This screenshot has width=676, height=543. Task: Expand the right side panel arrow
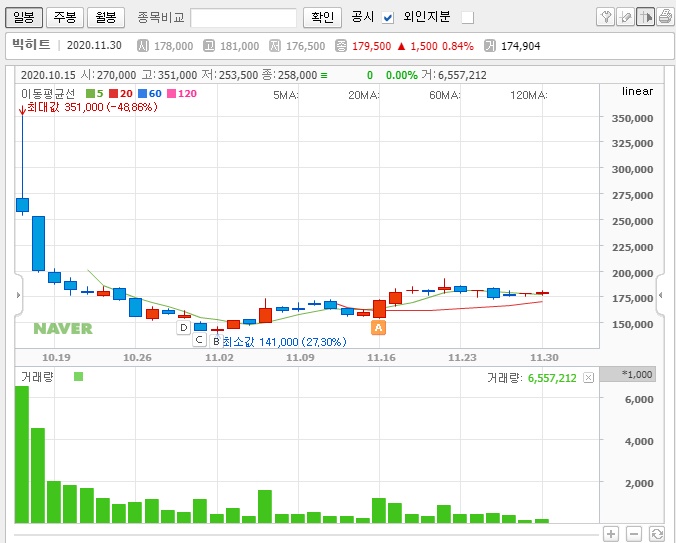click(x=660, y=295)
